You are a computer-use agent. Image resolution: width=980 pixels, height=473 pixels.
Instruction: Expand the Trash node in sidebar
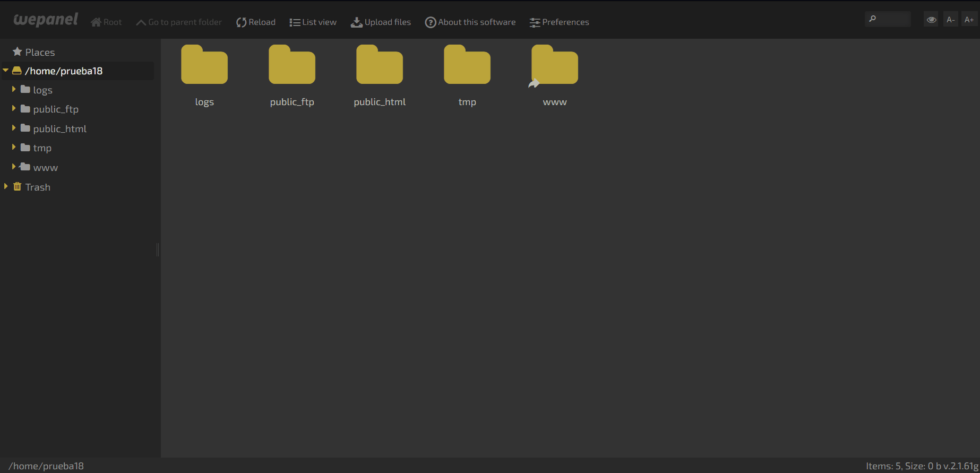pyautogui.click(x=6, y=187)
